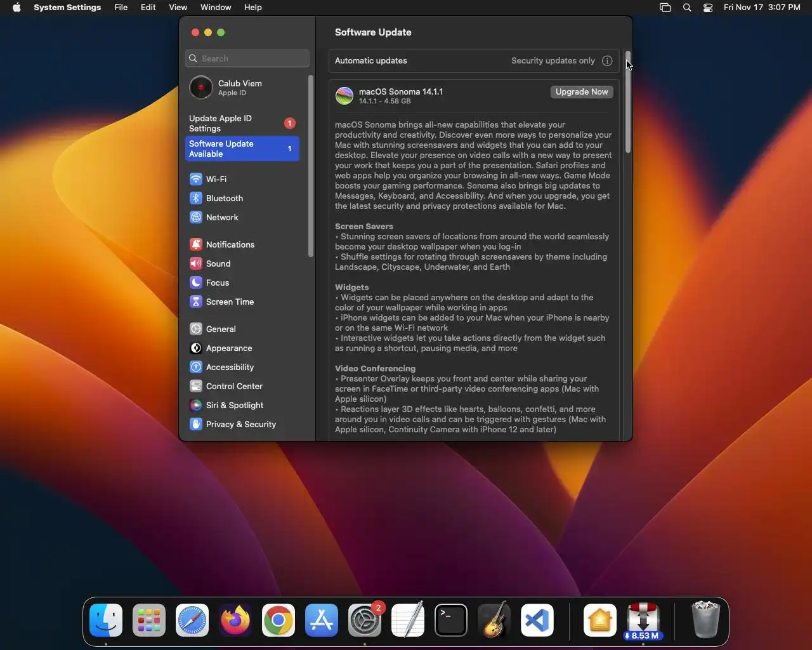Click the Search field in sidebar
812x650 pixels.
pos(247,58)
